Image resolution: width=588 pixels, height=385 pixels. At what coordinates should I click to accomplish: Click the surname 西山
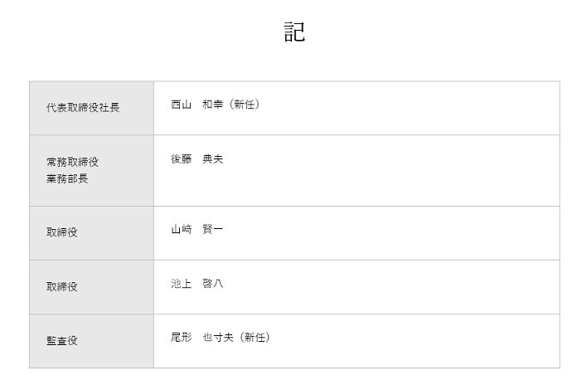(181, 105)
